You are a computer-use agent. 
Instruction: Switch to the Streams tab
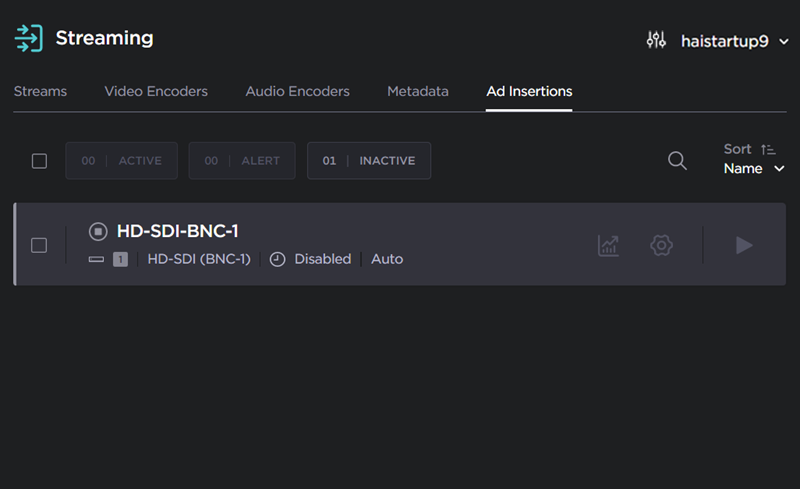40,91
